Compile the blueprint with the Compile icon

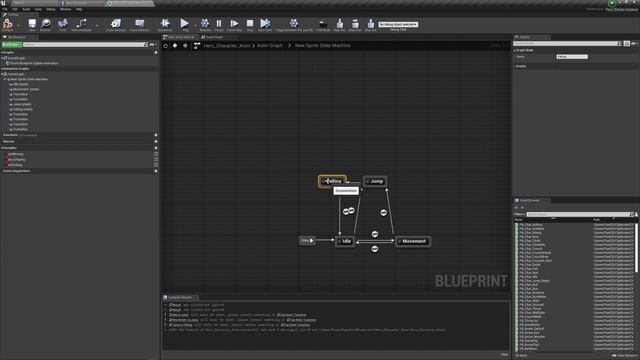point(7,24)
